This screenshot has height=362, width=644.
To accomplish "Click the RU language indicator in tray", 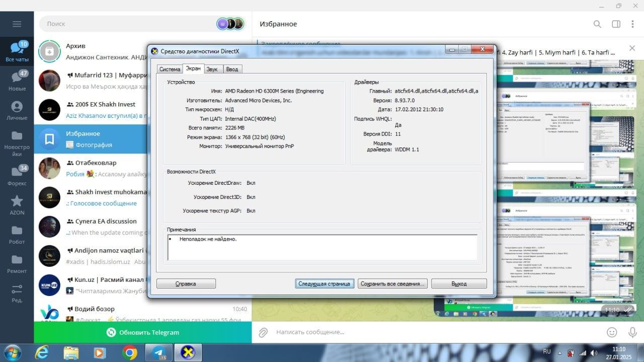I will tap(547, 351).
